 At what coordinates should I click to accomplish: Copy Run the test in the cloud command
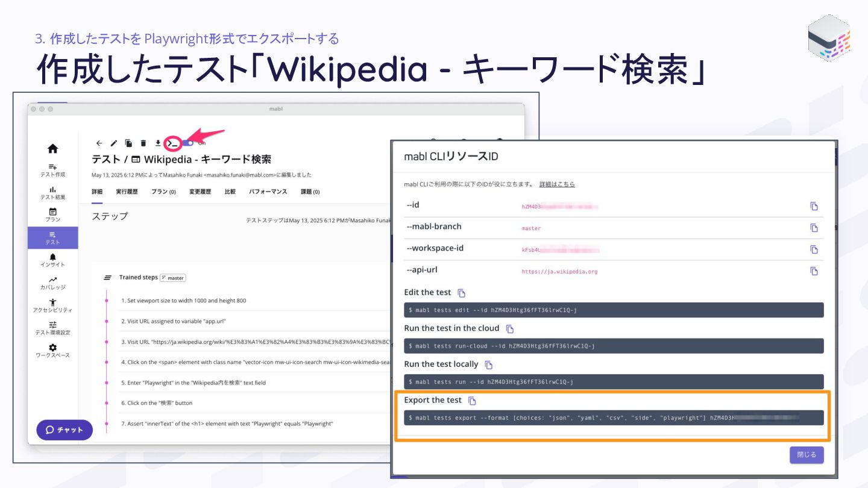[510, 329]
